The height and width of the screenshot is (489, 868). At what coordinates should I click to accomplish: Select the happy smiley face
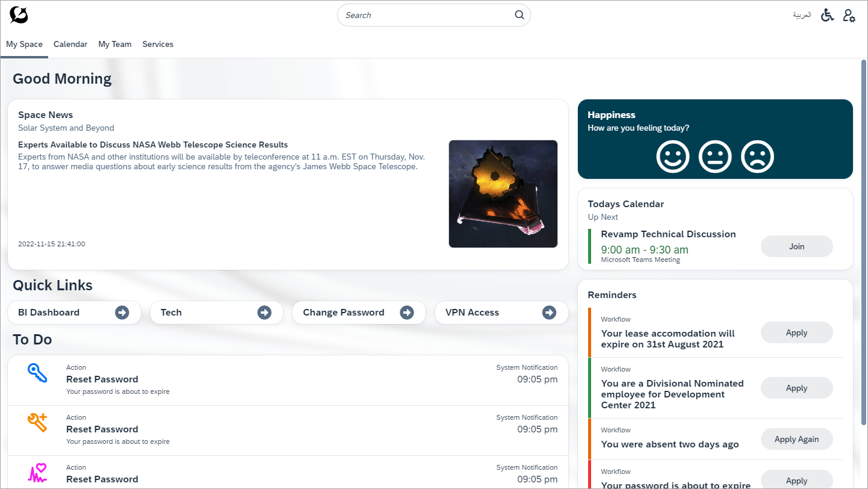(672, 157)
